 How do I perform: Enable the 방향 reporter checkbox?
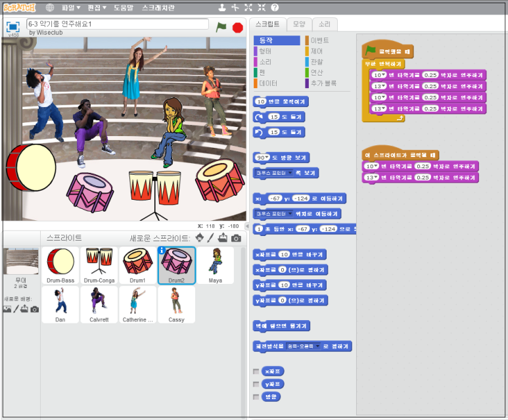256,397
